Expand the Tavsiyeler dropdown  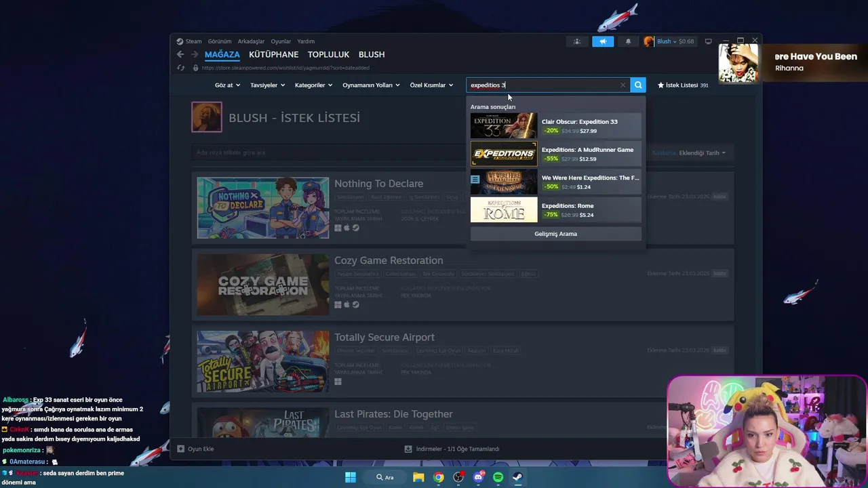(267, 85)
